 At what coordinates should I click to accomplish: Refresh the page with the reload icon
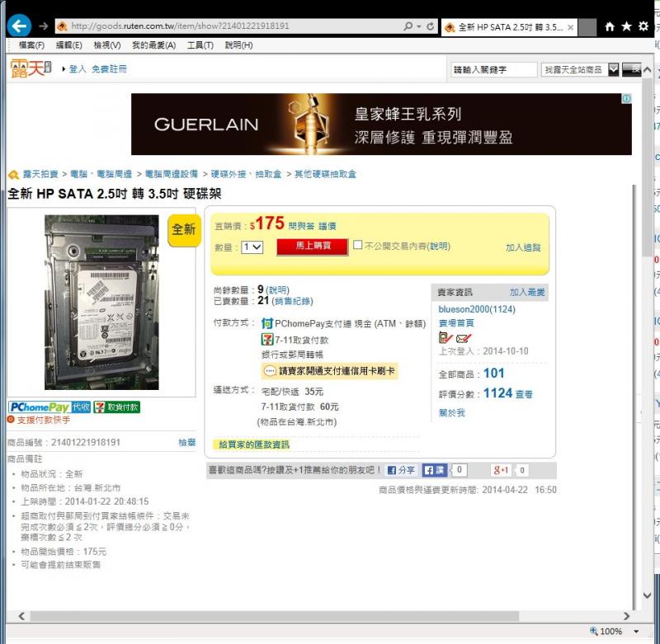(430, 26)
